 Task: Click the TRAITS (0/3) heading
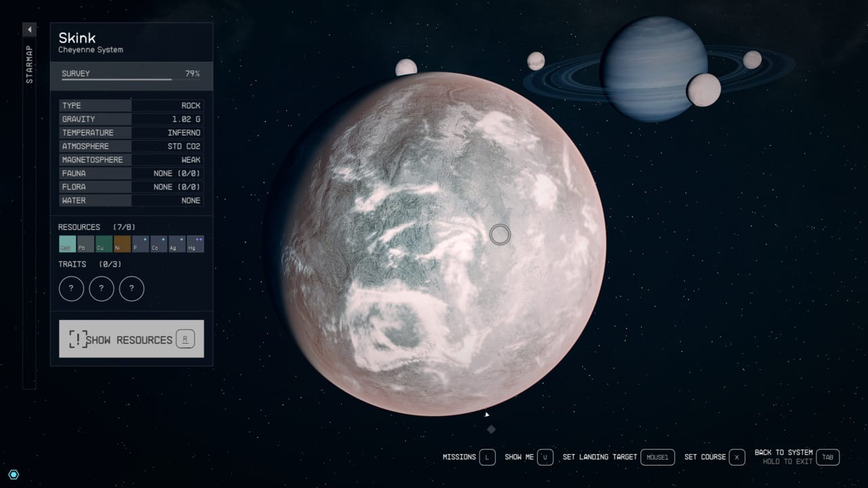[90, 264]
